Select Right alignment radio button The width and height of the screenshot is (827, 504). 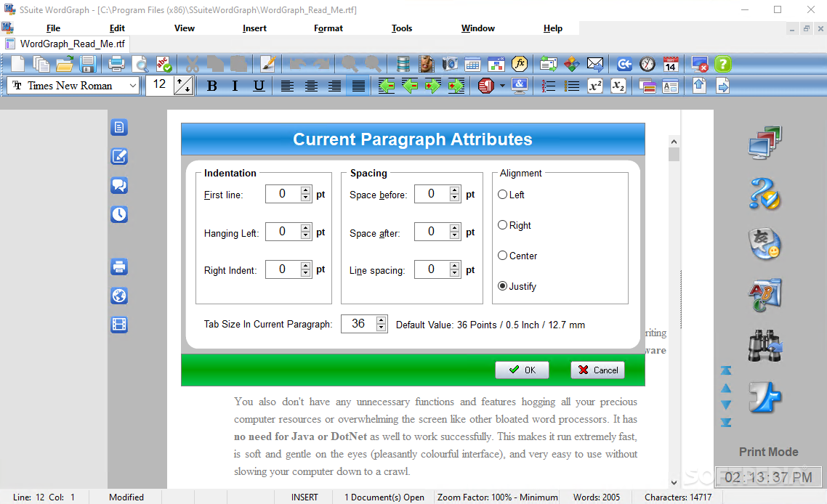pyautogui.click(x=503, y=225)
